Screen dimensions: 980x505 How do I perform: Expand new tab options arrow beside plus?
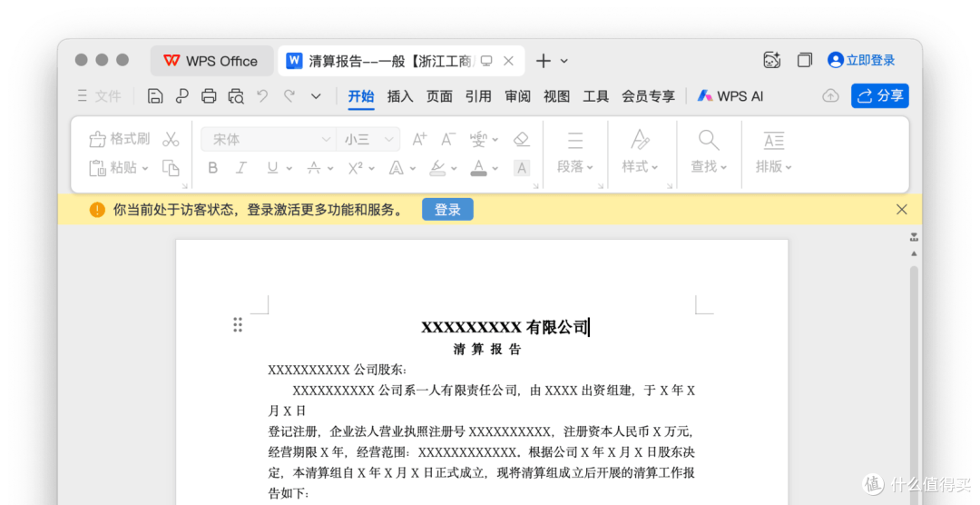click(x=564, y=61)
